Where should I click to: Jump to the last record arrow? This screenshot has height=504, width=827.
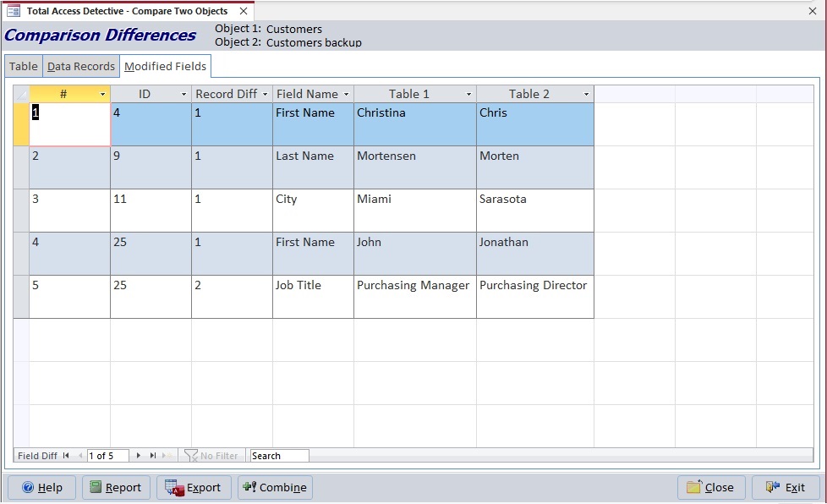152,456
